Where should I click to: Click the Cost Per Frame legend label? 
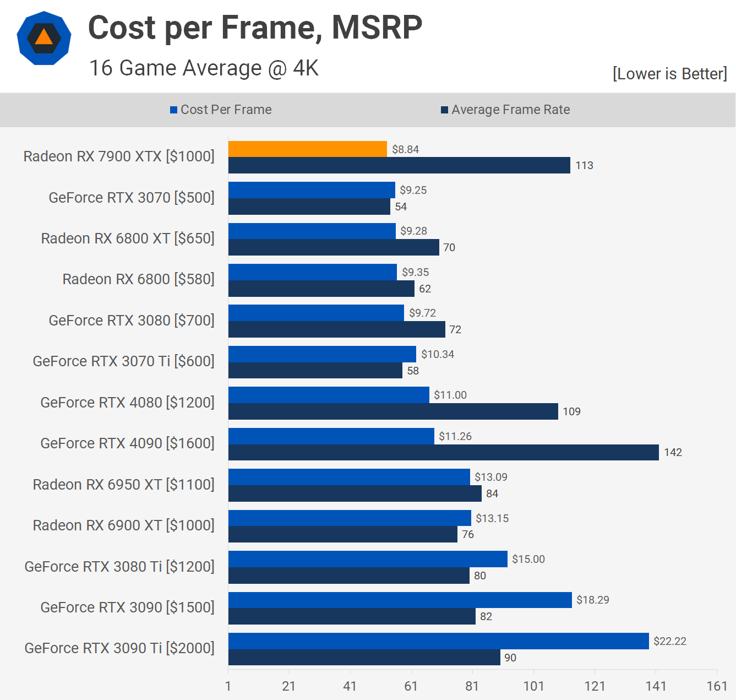click(226, 110)
